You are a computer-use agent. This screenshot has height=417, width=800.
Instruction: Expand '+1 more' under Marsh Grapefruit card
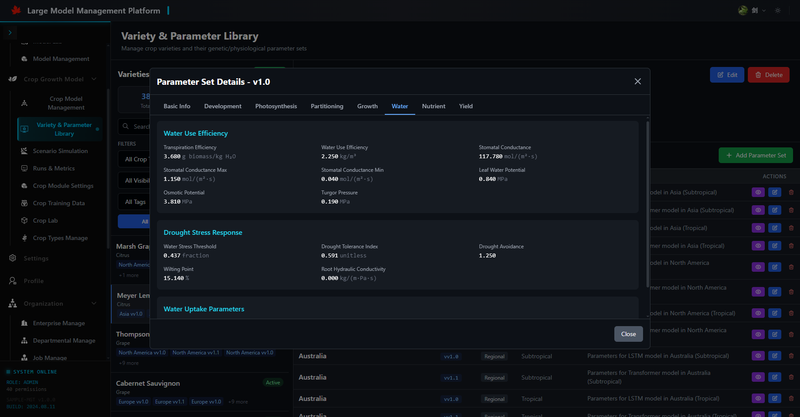coord(129,275)
